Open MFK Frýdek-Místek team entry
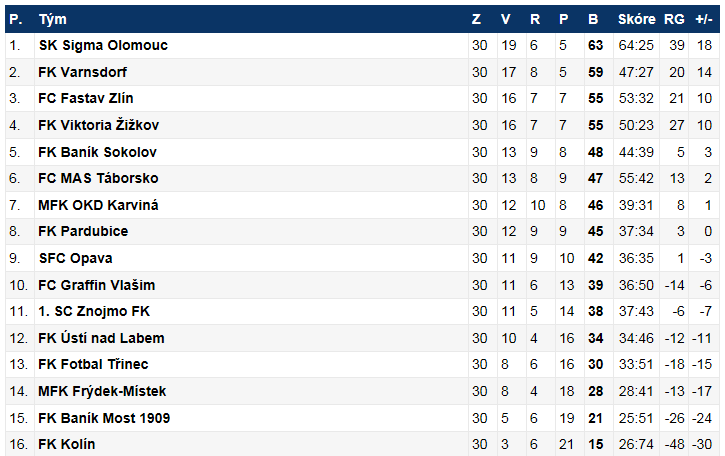Image resolution: width=725 pixels, height=456 pixels. click(102, 391)
